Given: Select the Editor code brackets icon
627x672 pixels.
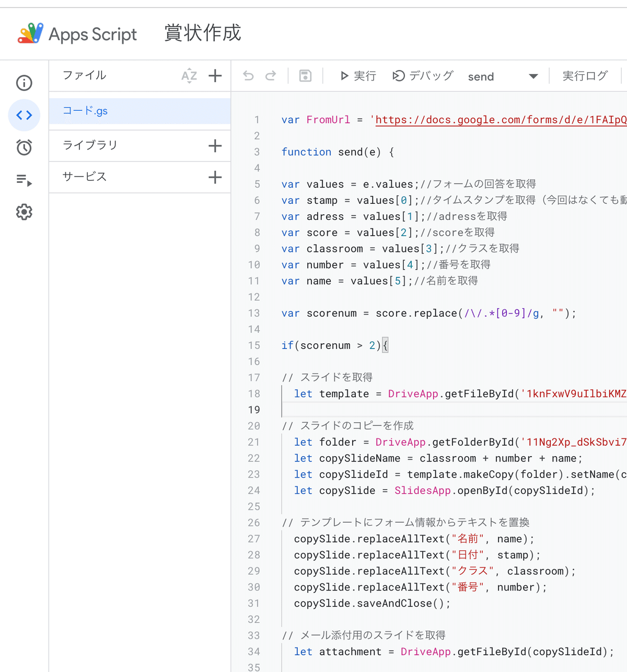Looking at the screenshot, I should [x=24, y=115].
